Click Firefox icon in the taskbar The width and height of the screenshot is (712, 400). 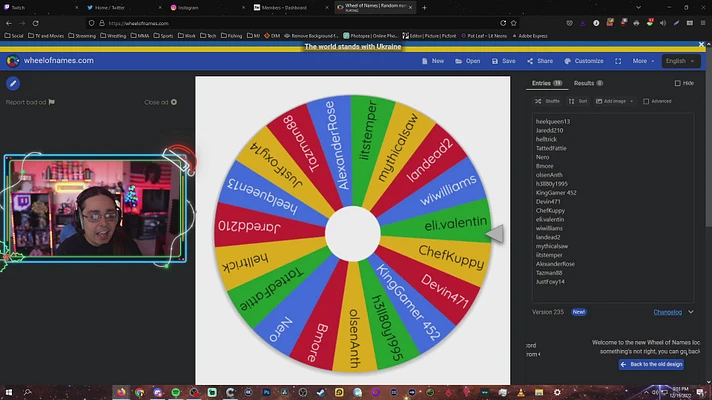121,392
